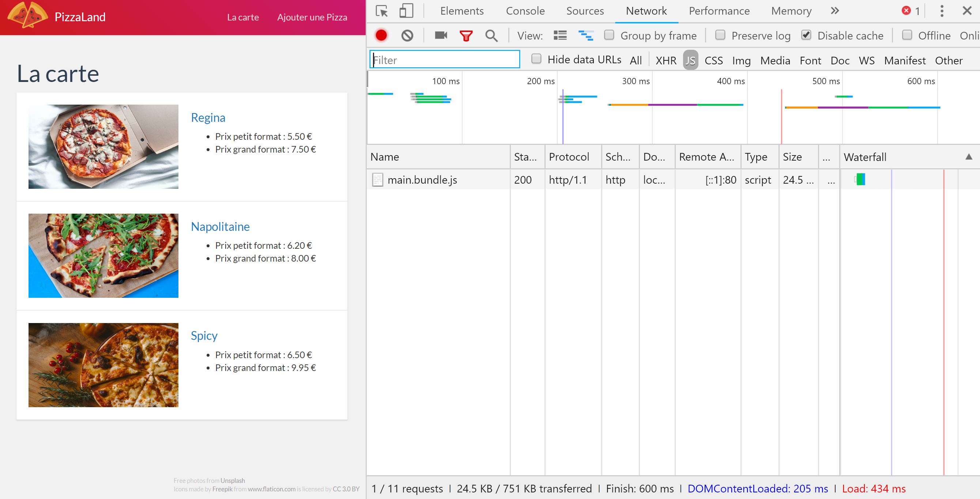The width and height of the screenshot is (980, 499).
Task: Enable Preserve log checkbox
Action: pyautogui.click(x=720, y=35)
